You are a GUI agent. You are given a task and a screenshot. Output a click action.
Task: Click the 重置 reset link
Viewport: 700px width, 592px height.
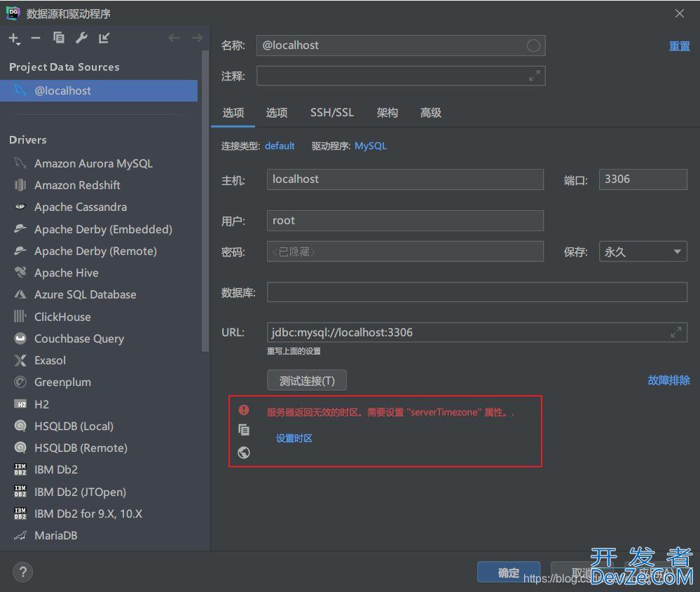pyautogui.click(x=679, y=46)
